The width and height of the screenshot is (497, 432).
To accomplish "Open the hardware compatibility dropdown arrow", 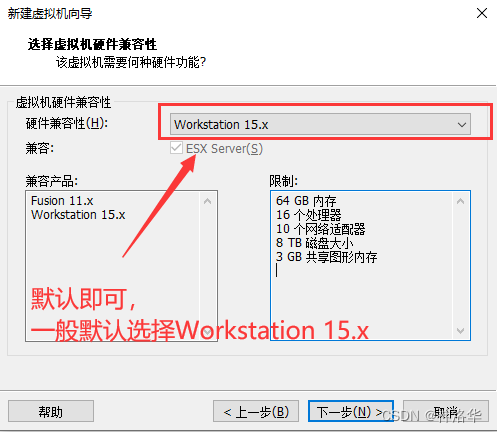I will pos(462,125).
